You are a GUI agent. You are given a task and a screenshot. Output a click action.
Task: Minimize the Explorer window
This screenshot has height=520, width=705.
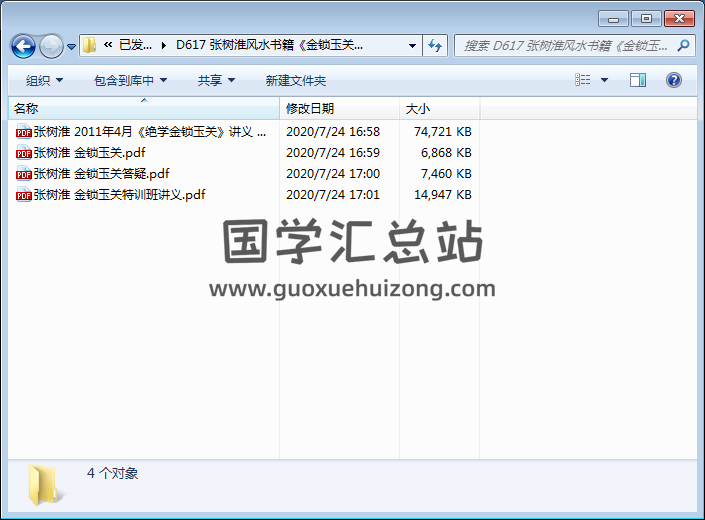(x=613, y=19)
